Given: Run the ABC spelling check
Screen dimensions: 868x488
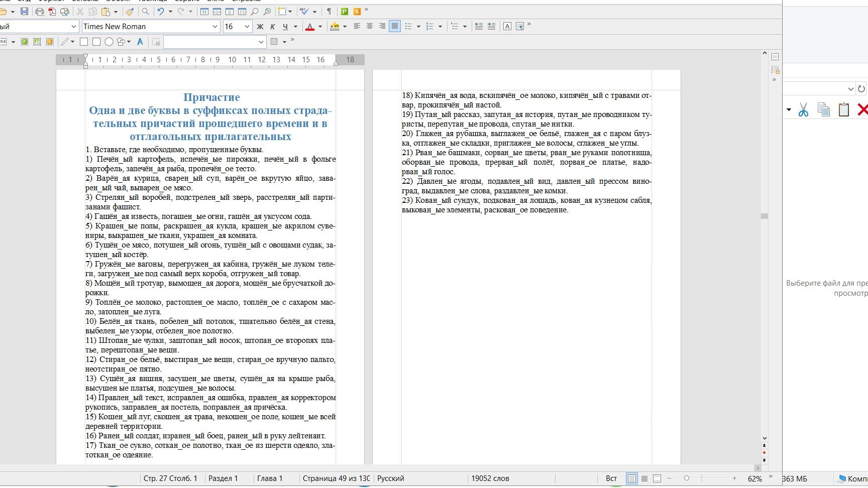Looking at the screenshot, I should point(304,12).
